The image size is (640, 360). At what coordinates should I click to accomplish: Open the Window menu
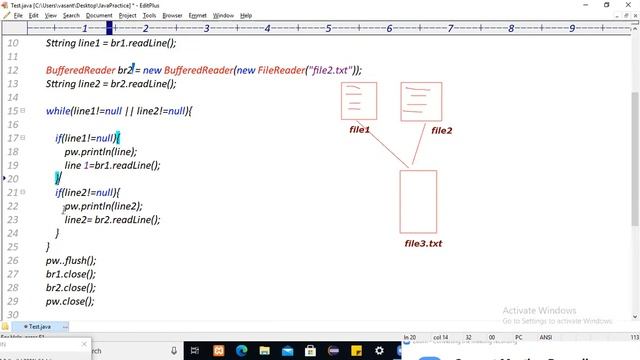tap(223, 16)
